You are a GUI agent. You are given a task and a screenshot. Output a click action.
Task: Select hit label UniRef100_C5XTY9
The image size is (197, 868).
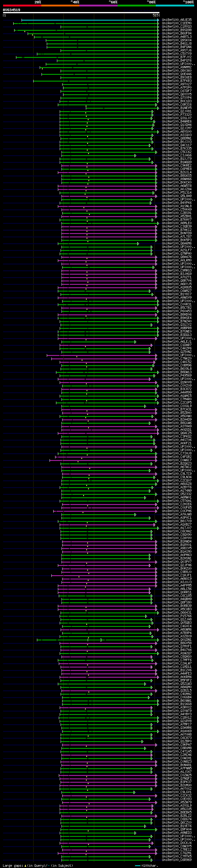coord(177,54)
